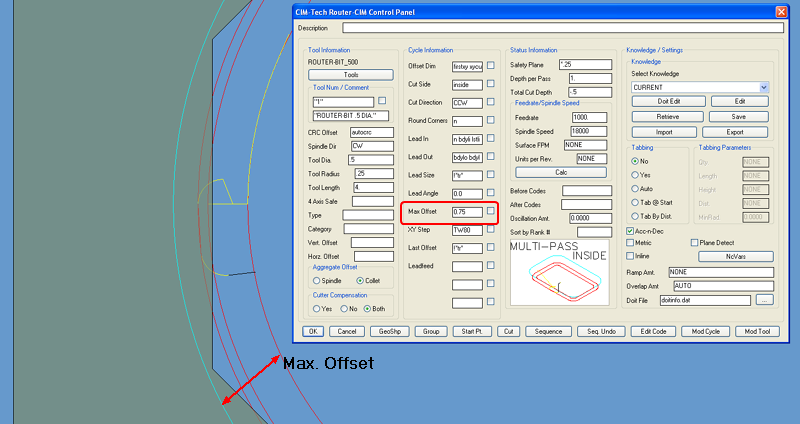This screenshot has width=800, height=424.
Task: Click the OK button
Action: pyautogui.click(x=313, y=332)
